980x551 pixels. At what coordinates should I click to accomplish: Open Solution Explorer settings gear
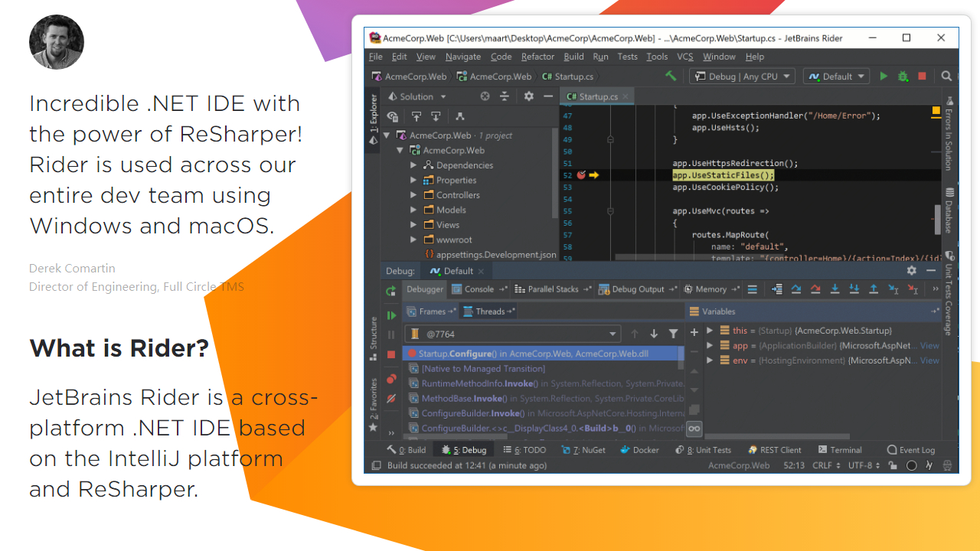click(528, 96)
